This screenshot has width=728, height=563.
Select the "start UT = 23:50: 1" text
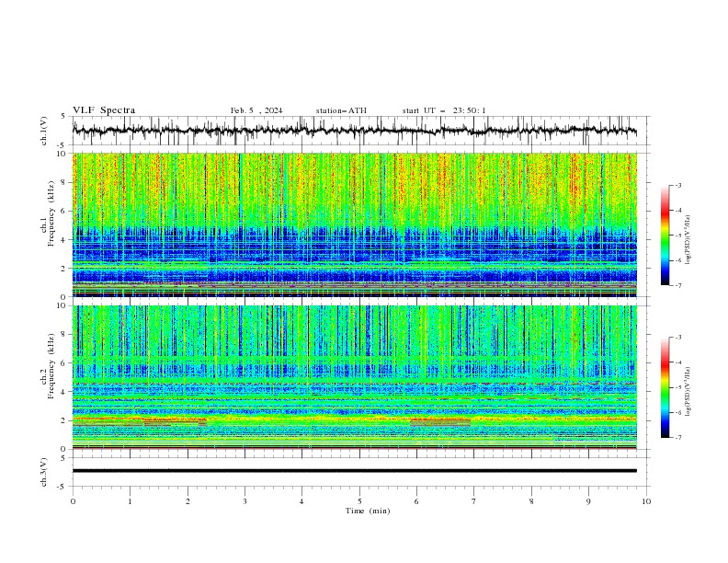pyautogui.click(x=444, y=110)
